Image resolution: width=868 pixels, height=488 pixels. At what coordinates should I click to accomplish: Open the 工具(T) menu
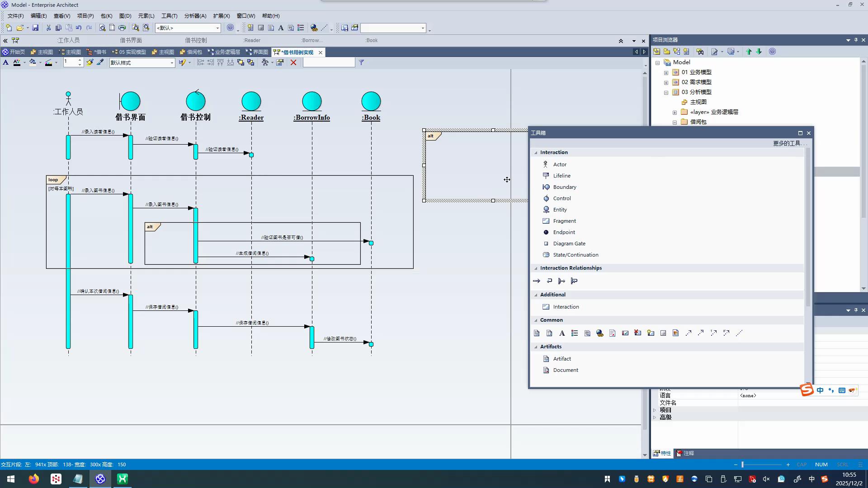[169, 16]
